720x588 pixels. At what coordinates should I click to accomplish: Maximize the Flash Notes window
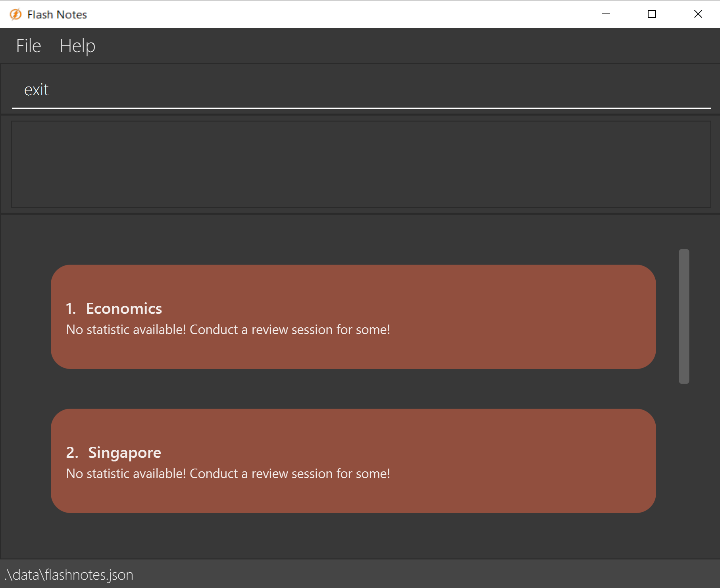(x=652, y=14)
